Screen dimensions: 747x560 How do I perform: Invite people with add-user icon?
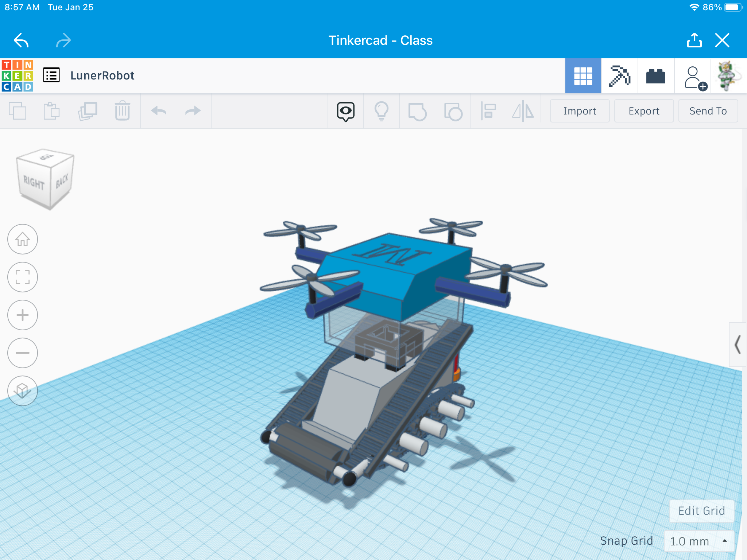[x=695, y=77]
